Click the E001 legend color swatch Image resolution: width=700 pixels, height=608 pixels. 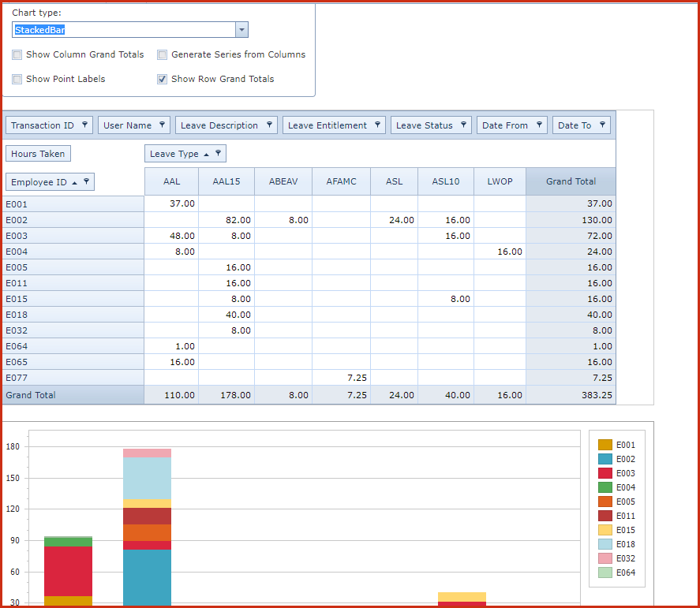(605, 445)
